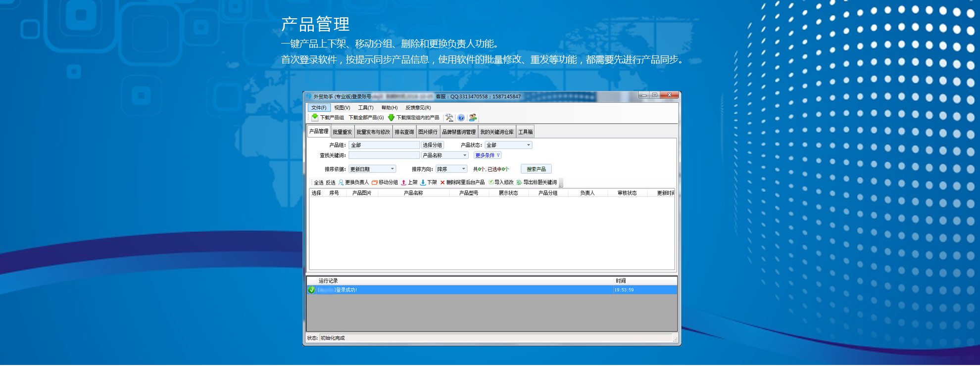Switch to 排名查询 tab
This screenshot has height=366, width=980.
click(x=404, y=132)
